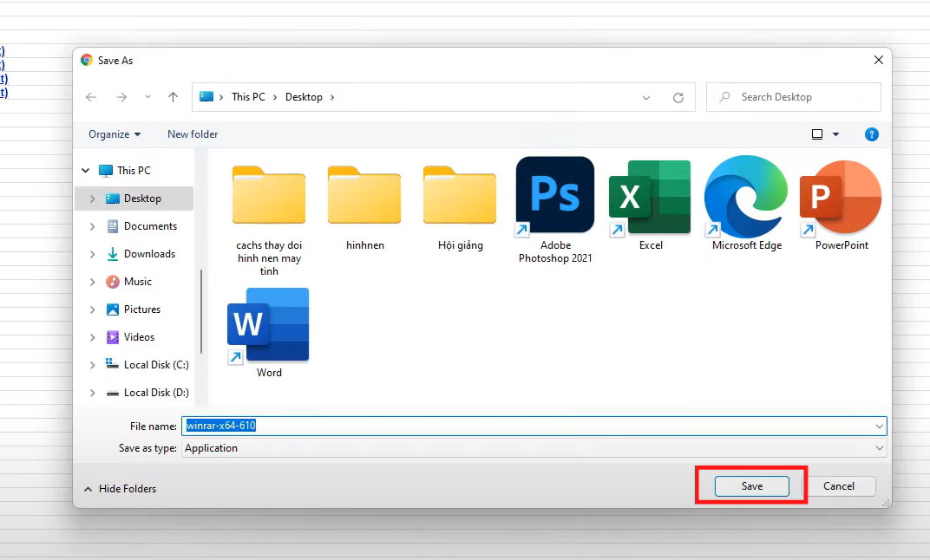Click the Forward navigation arrow
Screen dimensions: 930x560
(121, 97)
